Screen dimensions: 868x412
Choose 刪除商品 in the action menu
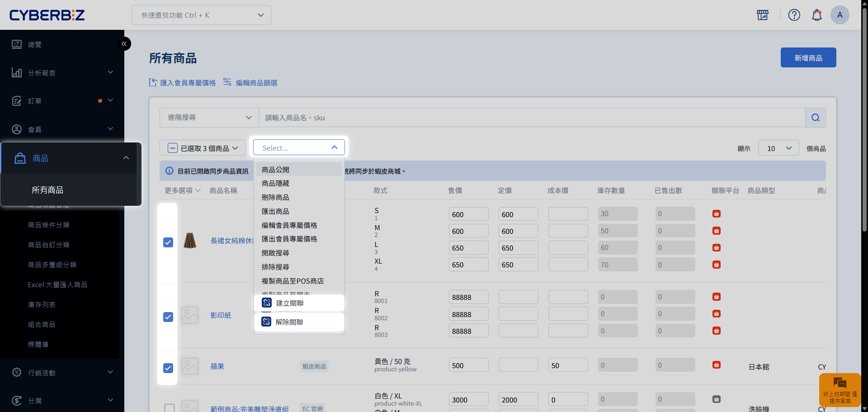pos(275,198)
